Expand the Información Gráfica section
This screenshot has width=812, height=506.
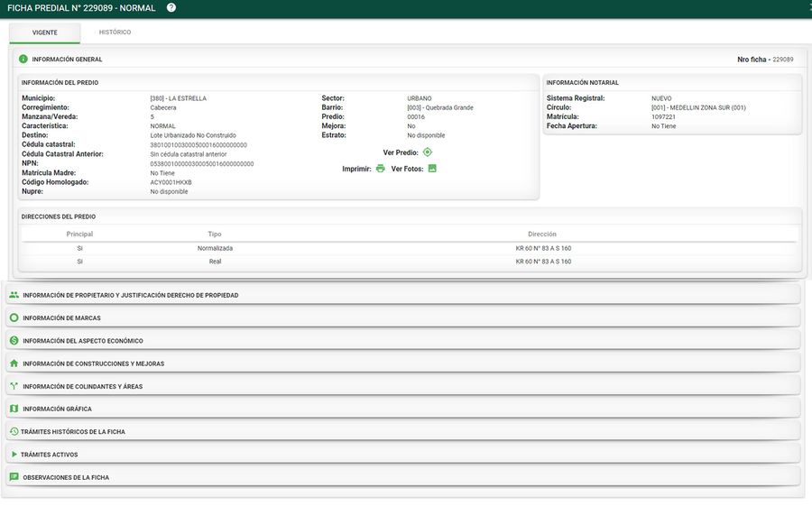(403, 409)
